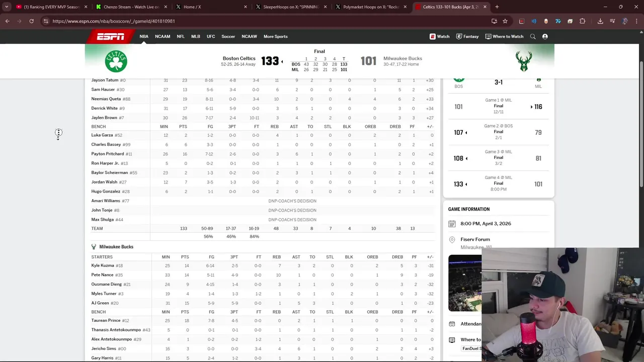The image size is (644, 362).
Task: Open Payton Pritchard player link
Action: [x=108, y=154]
